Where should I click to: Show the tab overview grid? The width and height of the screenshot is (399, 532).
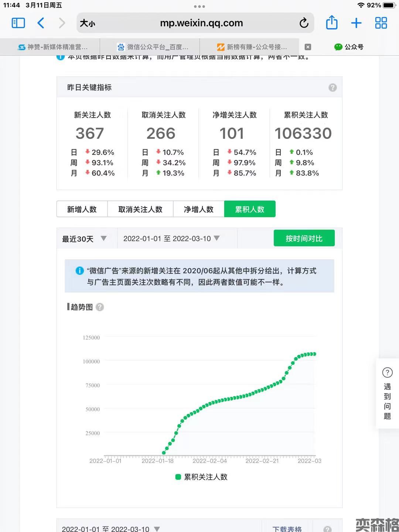coord(381,23)
